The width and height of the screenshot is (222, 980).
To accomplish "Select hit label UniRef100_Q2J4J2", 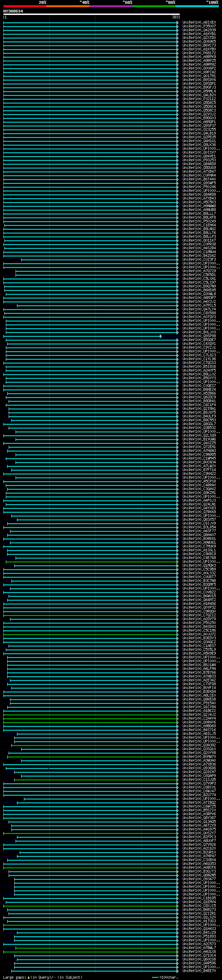I will point(199,714).
